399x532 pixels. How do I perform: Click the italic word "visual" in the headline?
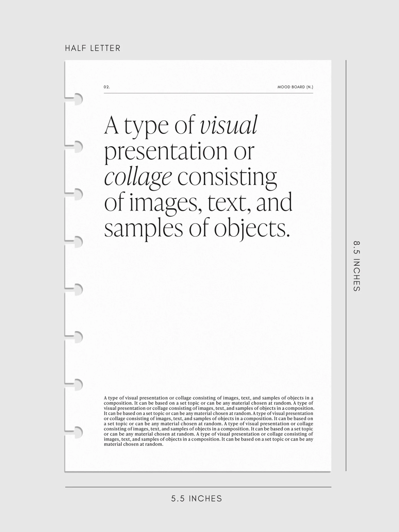pos(228,126)
